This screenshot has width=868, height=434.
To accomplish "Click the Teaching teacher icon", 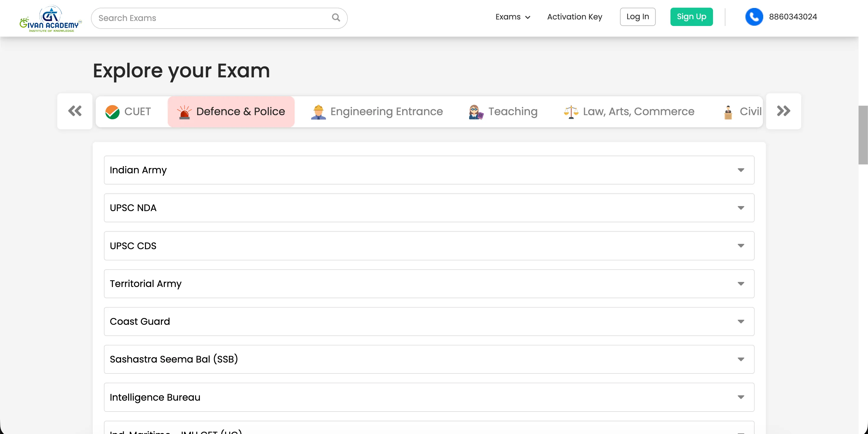I will tap(476, 112).
